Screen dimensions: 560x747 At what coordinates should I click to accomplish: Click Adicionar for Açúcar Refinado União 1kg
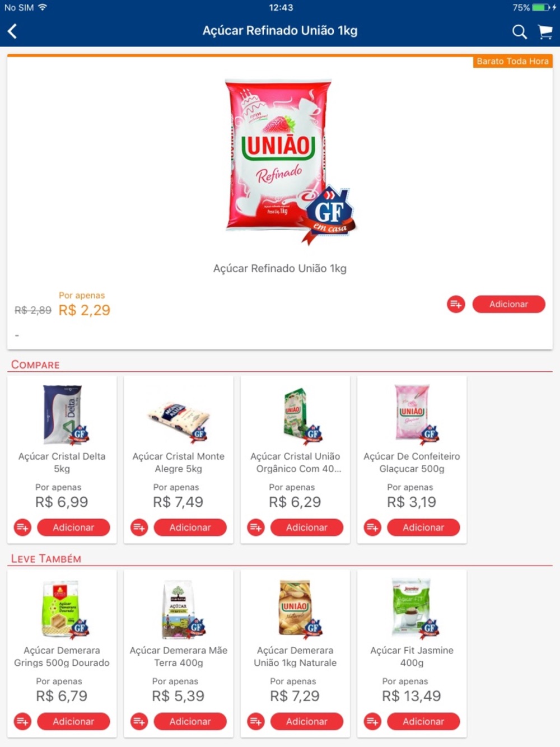point(508,304)
